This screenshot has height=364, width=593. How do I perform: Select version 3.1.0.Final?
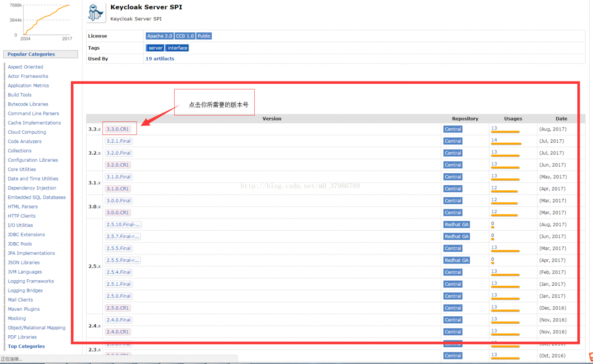pos(119,177)
